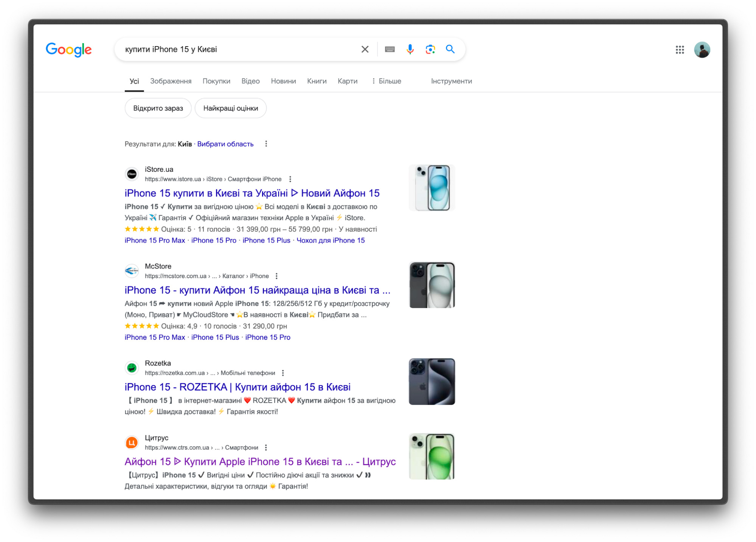Click the Rozetka site favicon
756x542 pixels.
pos(132,368)
